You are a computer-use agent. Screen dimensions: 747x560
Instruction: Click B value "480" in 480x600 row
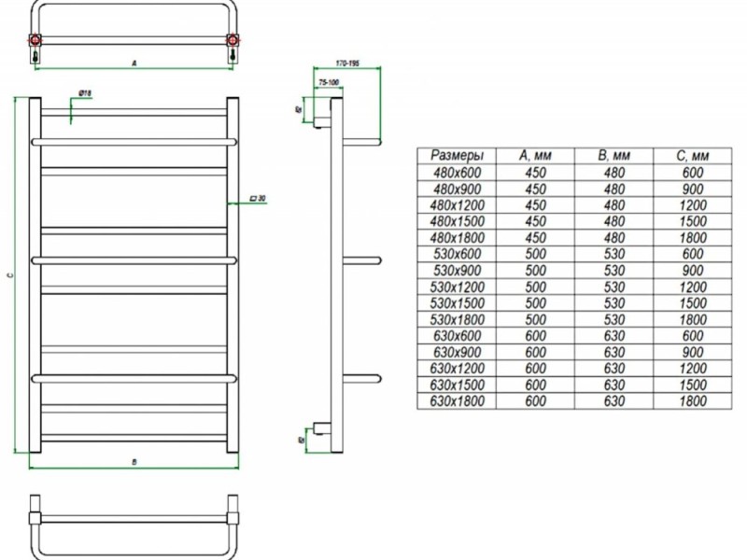(613, 173)
